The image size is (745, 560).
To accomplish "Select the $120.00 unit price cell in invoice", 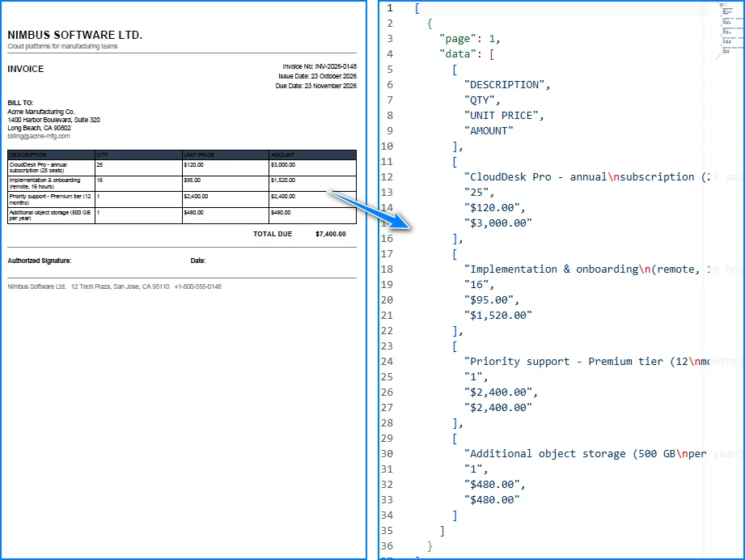I will pyautogui.click(x=226, y=168).
